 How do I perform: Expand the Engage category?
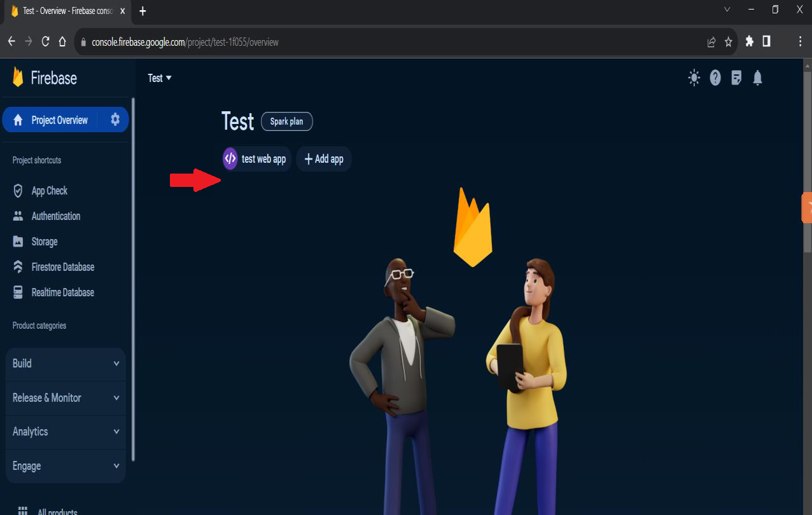pos(66,466)
